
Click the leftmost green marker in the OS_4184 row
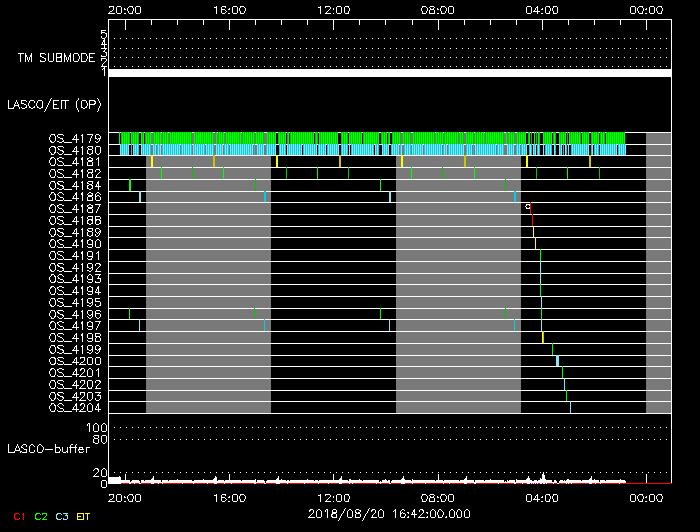click(x=130, y=185)
